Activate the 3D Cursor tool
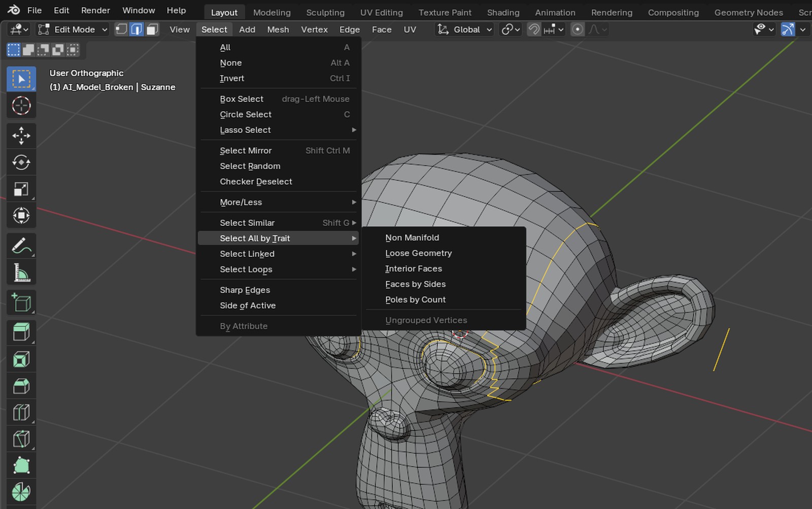The image size is (812, 509). click(21, 106)
